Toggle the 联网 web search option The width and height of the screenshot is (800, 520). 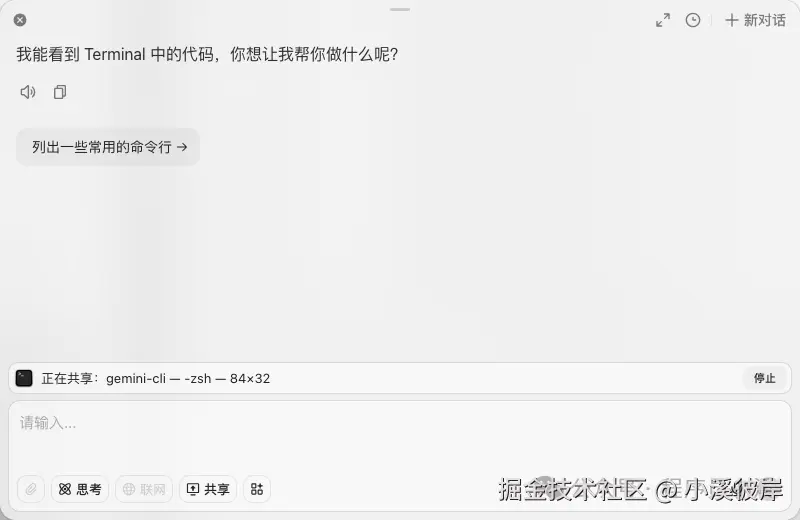click(x=144, y=489)
